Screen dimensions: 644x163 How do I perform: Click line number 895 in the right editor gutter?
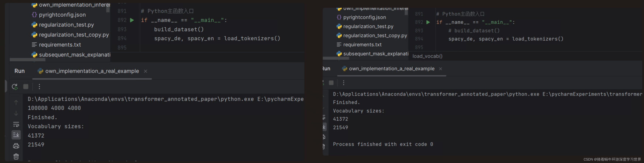tap(419, 47)
